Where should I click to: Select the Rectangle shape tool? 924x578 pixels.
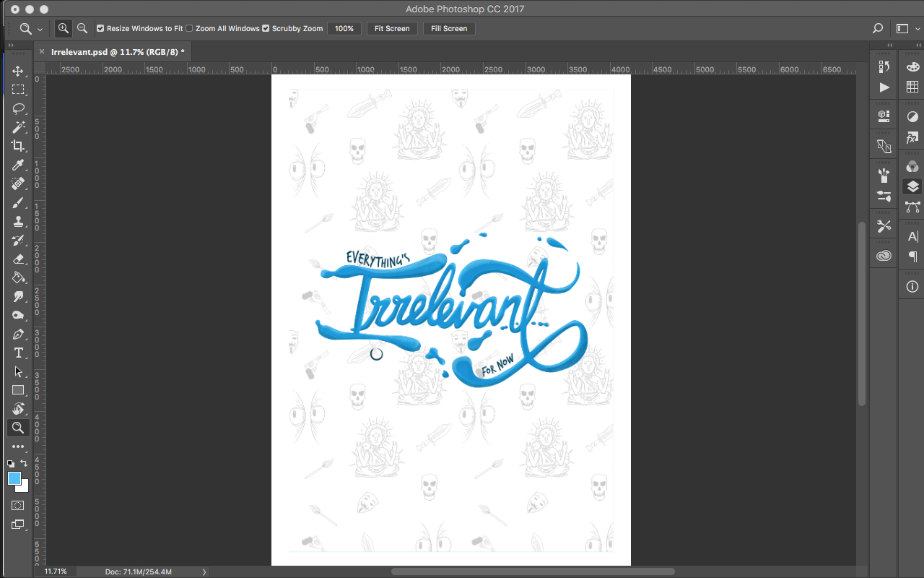18,390
